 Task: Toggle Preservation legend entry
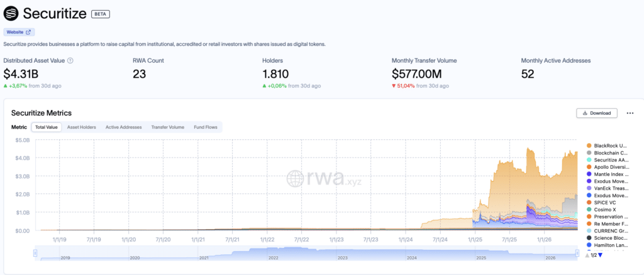tap(608, 217)
